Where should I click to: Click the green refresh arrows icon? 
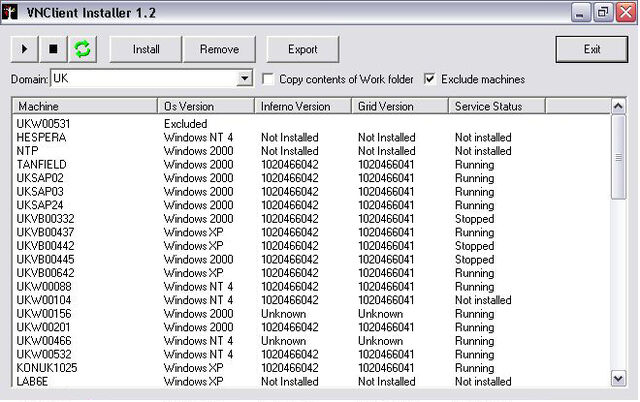click(82, 49)
